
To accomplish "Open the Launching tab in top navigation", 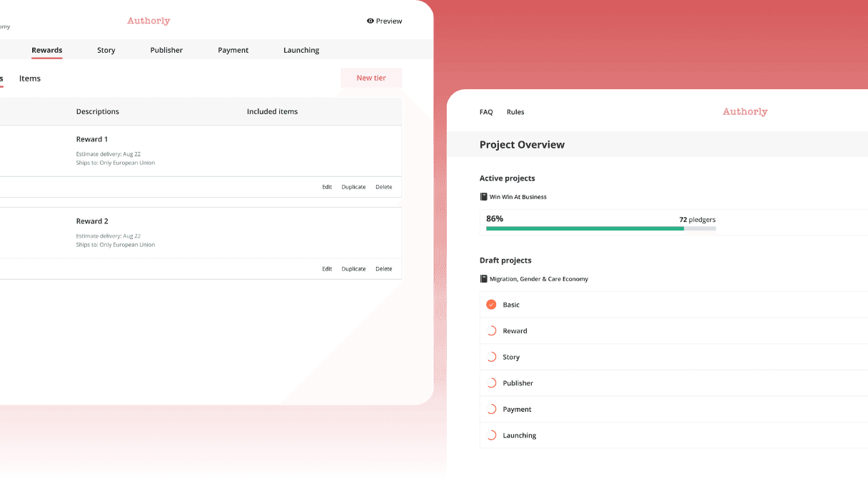I will tap(301, 50).
